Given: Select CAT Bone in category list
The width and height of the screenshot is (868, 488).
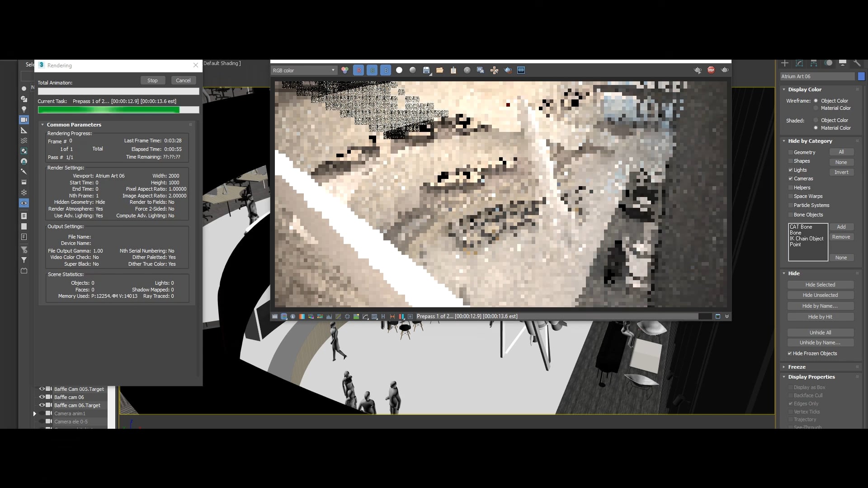Looking at the screenshot, I should coord(801,227).
